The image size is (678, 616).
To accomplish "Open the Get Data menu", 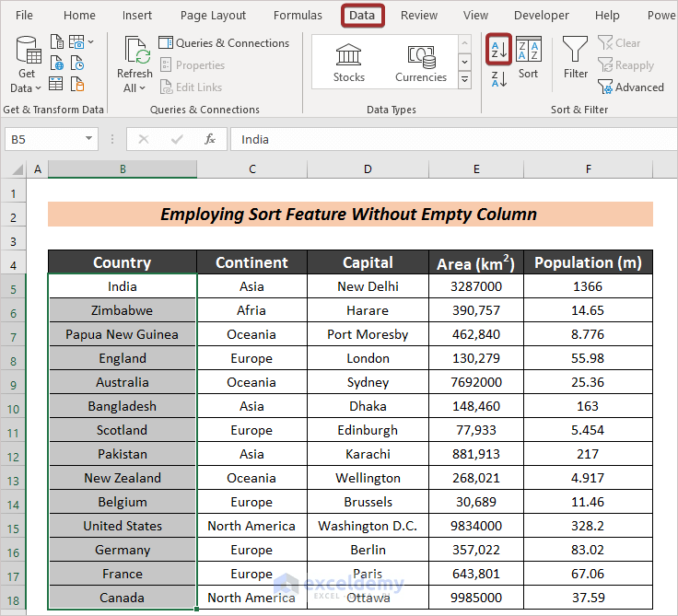I will [26, 64].
